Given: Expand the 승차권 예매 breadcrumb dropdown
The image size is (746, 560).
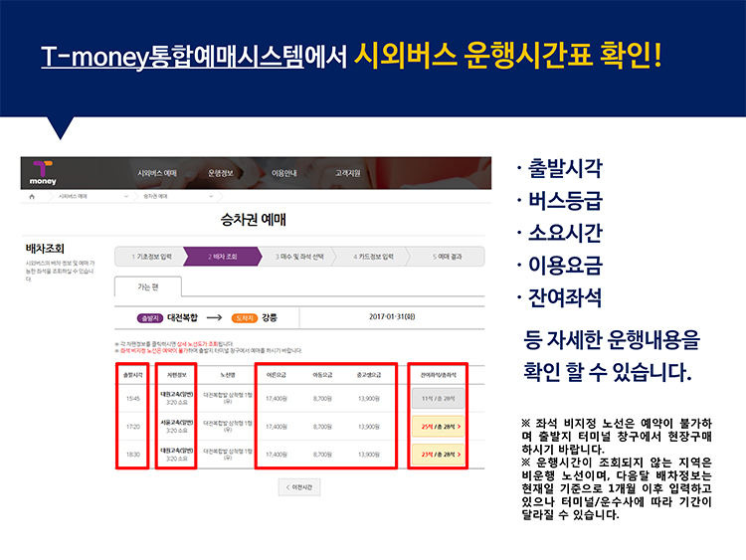Looking at the screenshot, I should pos(211,197).
